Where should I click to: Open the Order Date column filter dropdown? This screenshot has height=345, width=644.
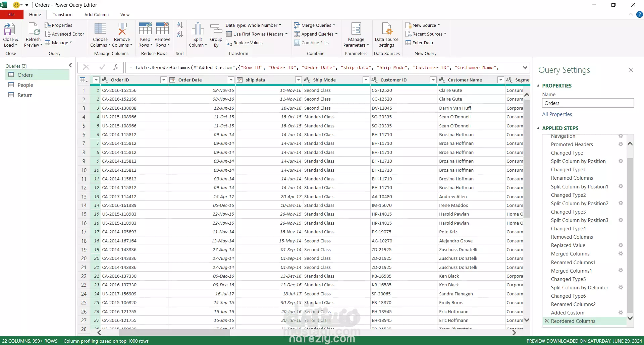tap(231, 80)
